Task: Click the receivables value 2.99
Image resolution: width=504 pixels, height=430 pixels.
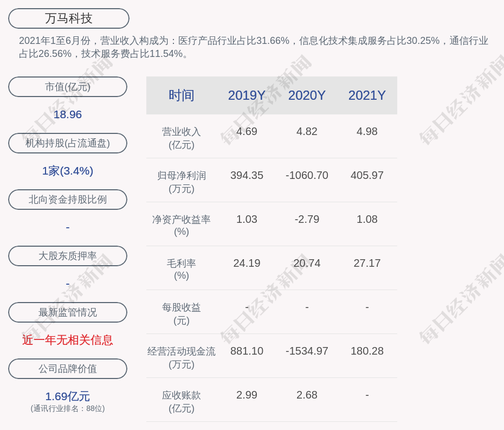Action: pyautogui.click(x=247, y=395)
